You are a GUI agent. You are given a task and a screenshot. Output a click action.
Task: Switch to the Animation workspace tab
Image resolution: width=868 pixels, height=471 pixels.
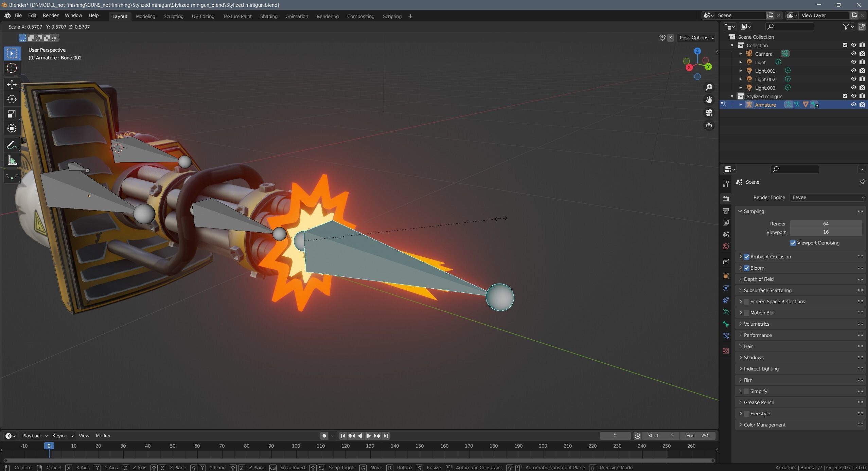297,16
